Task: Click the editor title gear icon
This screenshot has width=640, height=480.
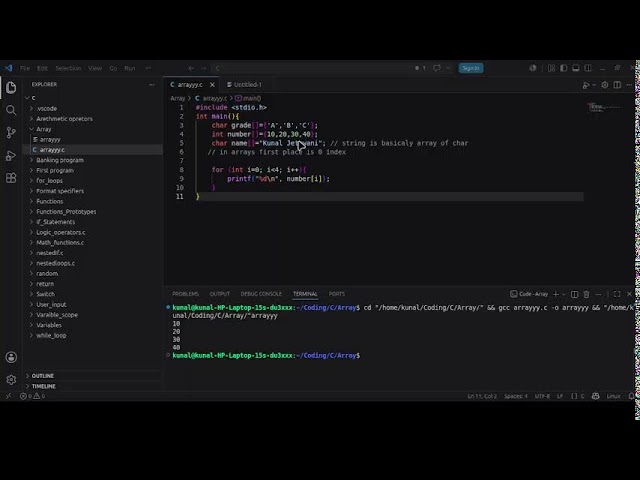Action: tap(605, 85)
